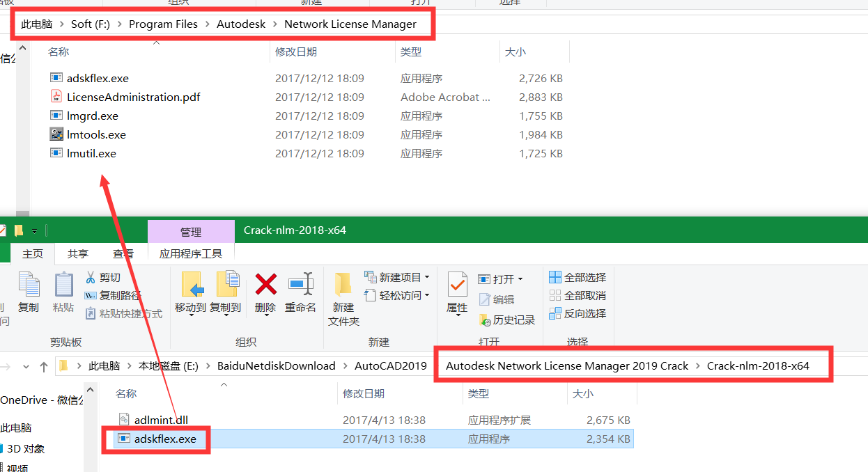Click 此电脑 in lower address bar
This screenshot has height=472, width=868.
pyautogui.click(x=104, y=365)
